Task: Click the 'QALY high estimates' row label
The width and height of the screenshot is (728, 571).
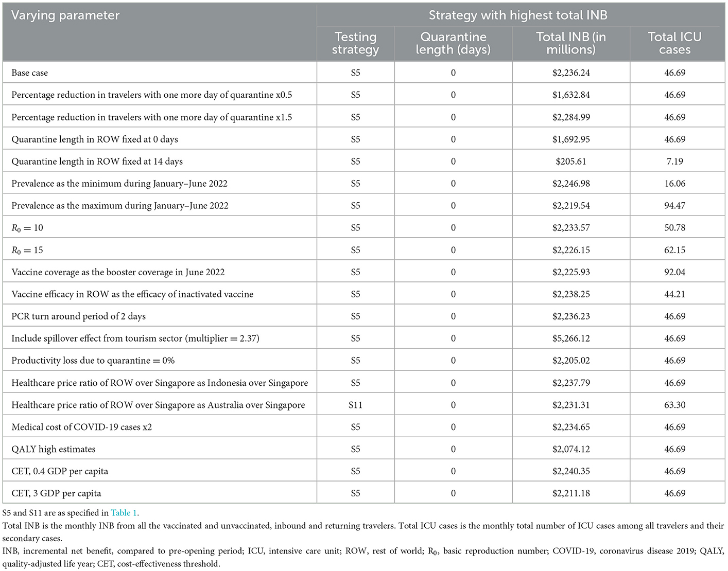Action: [54, 449]
